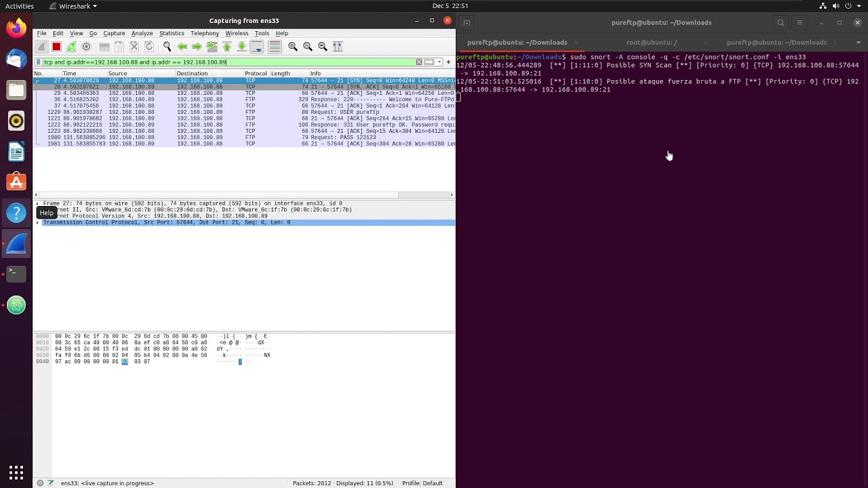Open the Wireless menu
This screenshot has height=488, width=868.
tap(237, 33)
